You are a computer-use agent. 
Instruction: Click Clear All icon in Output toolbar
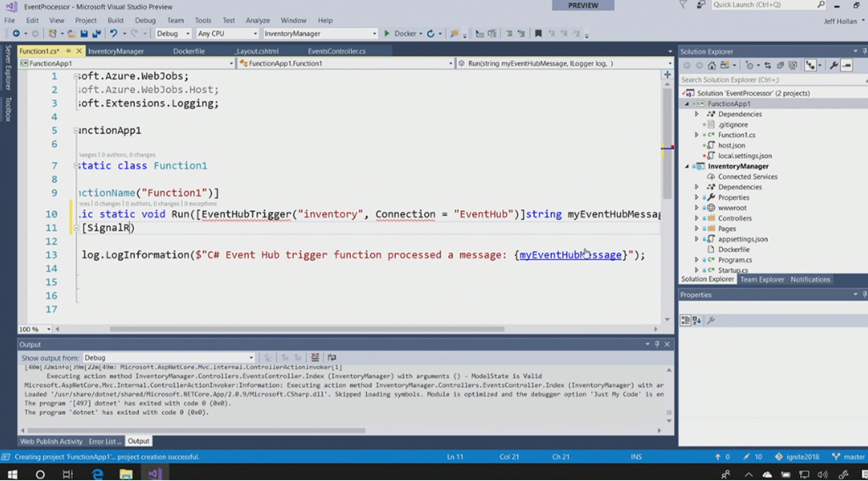[315, 357]
